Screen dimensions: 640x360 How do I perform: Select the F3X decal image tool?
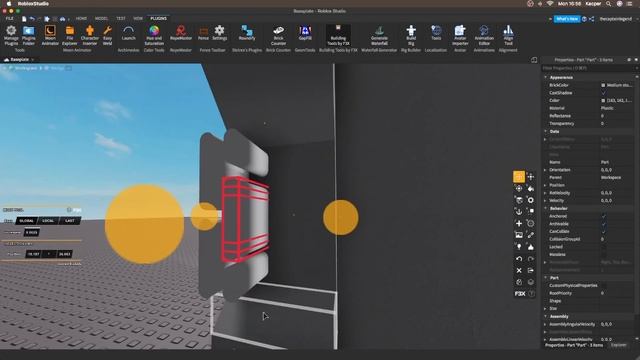click(519, 235)
